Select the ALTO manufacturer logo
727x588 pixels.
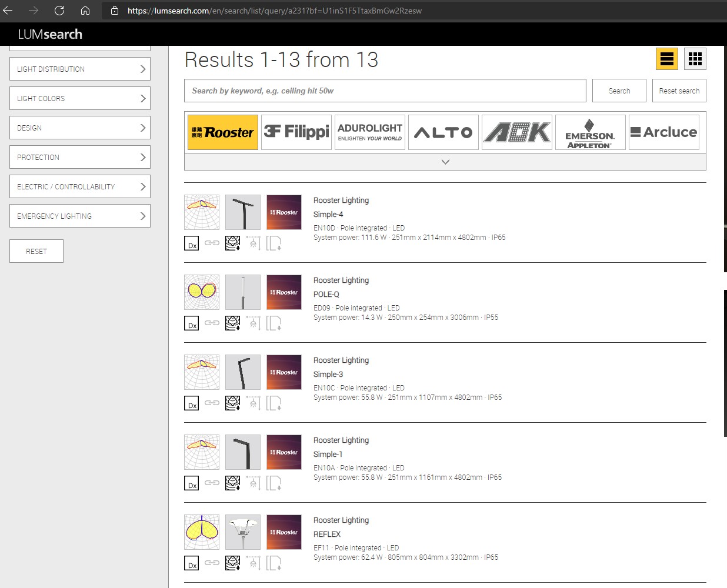click(443, 132)
